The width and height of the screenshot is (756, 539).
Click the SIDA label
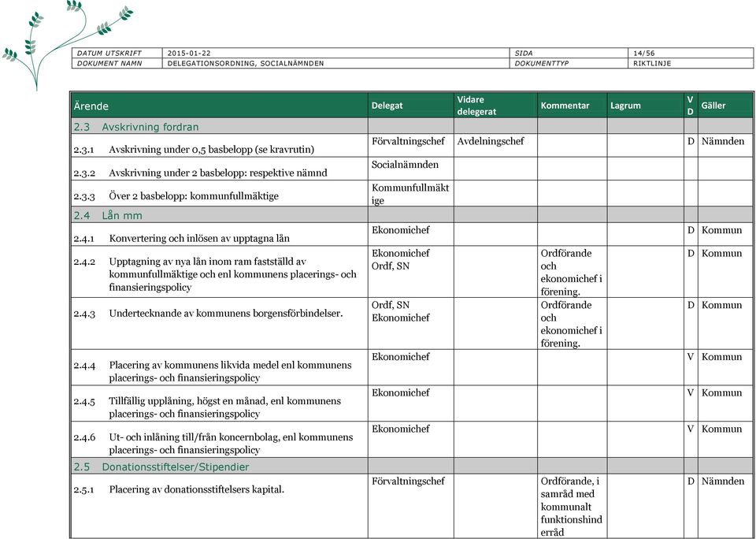pyautogui.click(x=523, y=54)
